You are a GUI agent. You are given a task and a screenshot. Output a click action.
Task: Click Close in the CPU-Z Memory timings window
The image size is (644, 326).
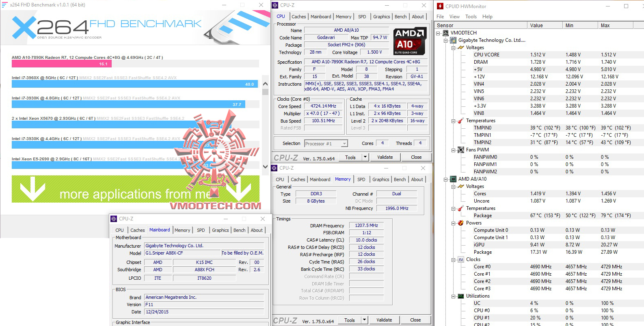415,320
